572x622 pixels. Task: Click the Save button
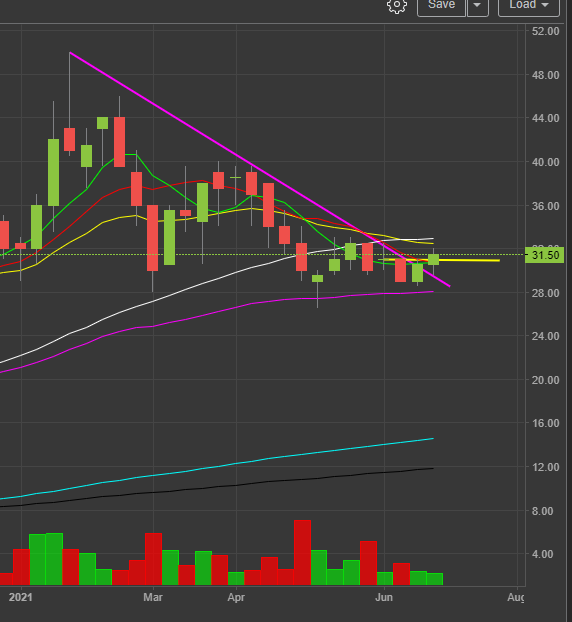click(441, 6)
